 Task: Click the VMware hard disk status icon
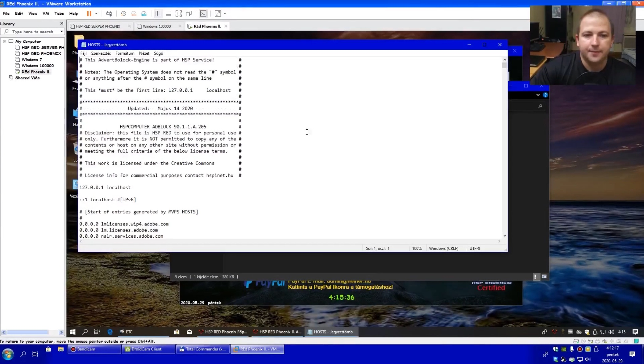click(576, 341)
